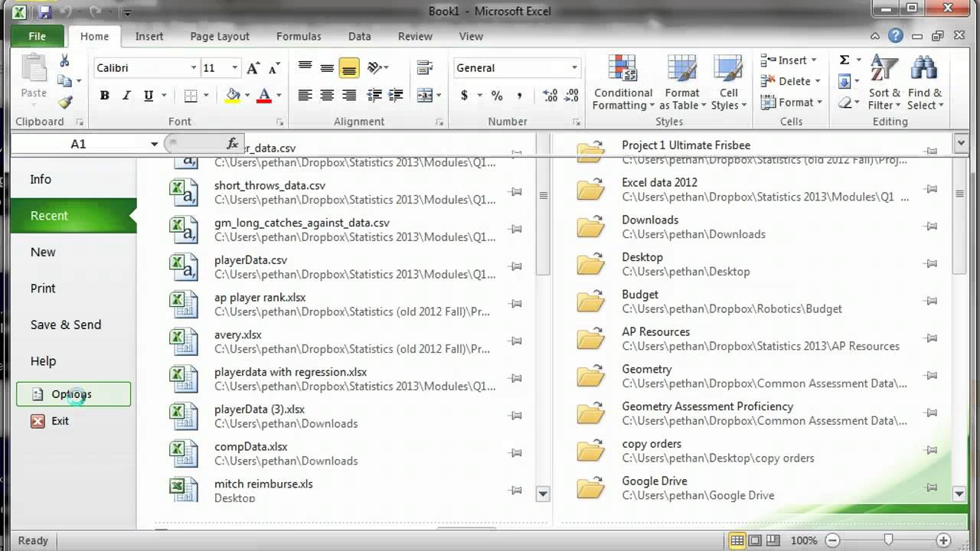Click the Decrease Decimal icon
Image resolution: width=980 pixels, height=551 pixels.
point(572,96)
